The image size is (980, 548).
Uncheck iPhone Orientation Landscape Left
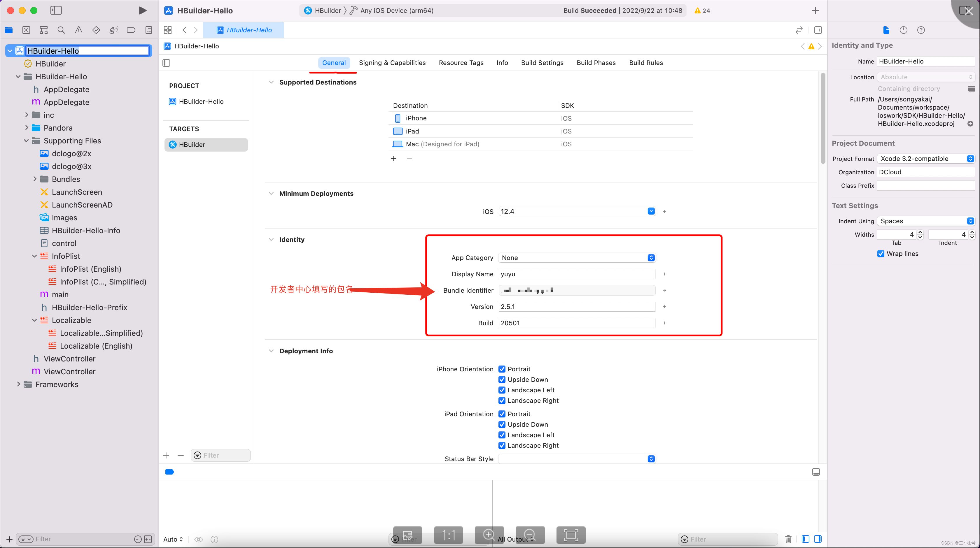[502, 390]
